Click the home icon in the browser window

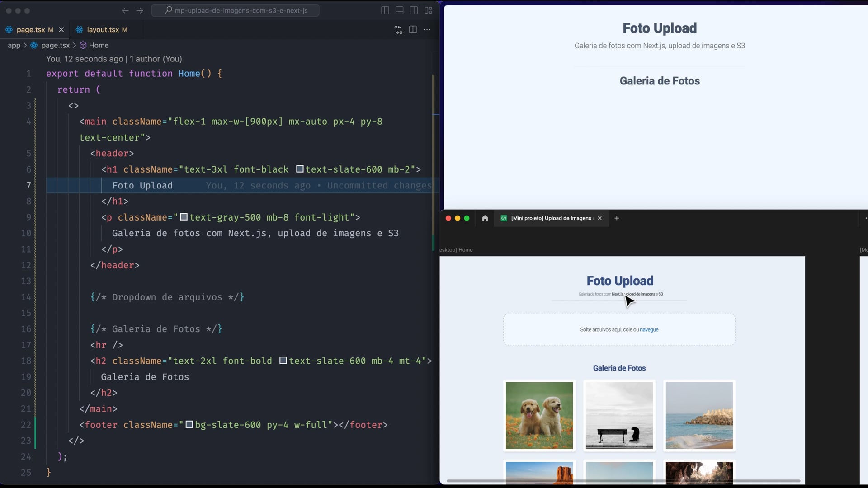(x=485, y=218)
